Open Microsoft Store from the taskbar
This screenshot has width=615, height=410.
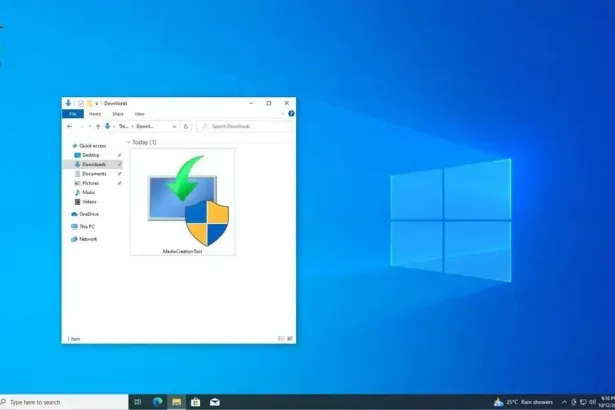[196, 402]
